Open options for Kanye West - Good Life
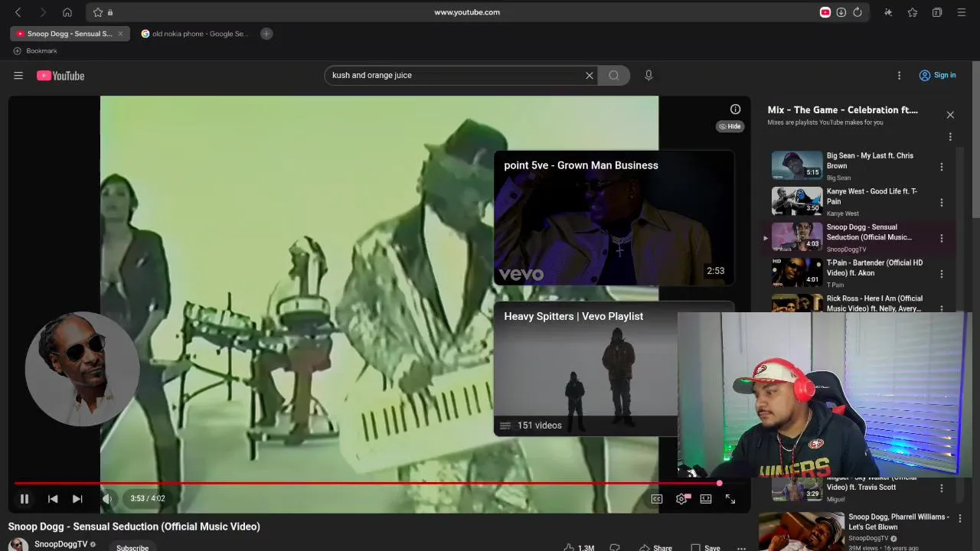The height and width of the screenshot is (551, 980). coord(942,203)
